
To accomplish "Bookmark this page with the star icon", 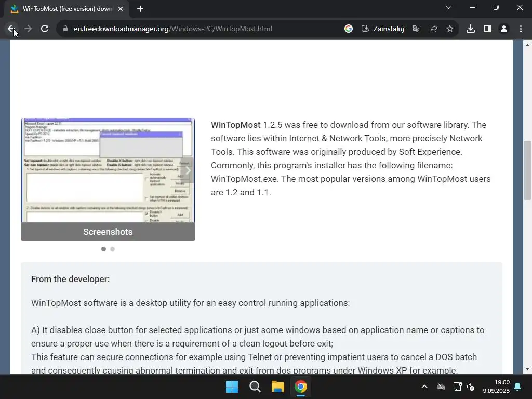I will point(450,29).
